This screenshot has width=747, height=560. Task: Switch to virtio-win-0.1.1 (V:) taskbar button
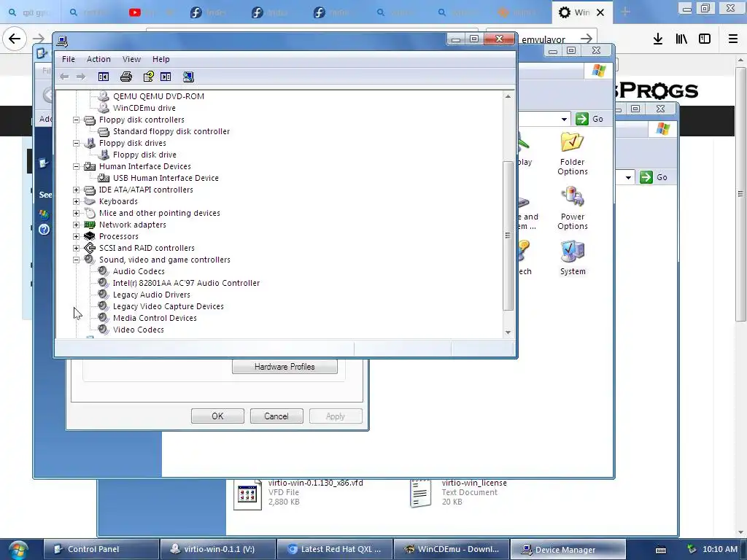point(217,549)
